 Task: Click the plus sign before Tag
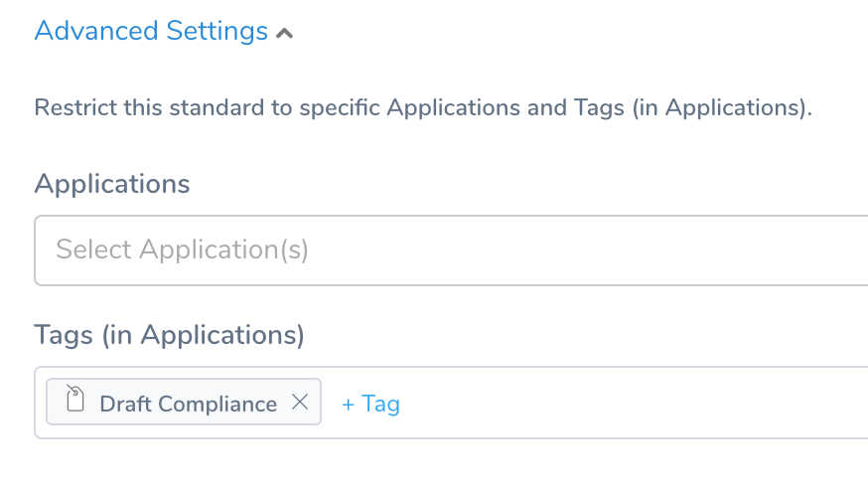[x=348, y=406]
